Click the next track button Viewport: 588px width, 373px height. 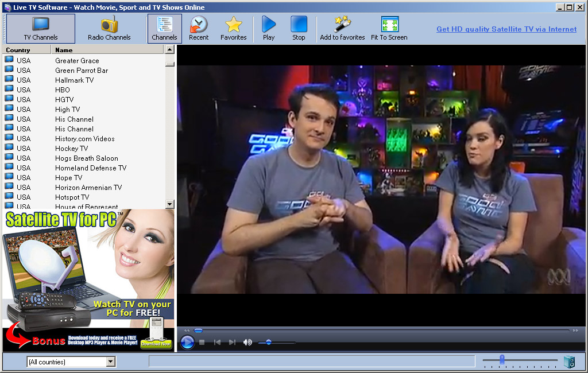[232, 342]
